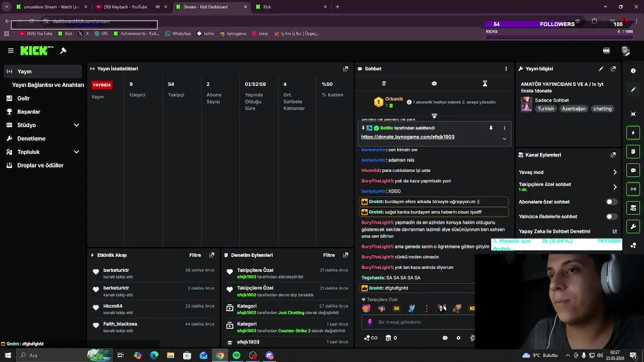The image size is (644, 362).
Task: Click the wrench icon in the right sidebar
Action: 633,226
